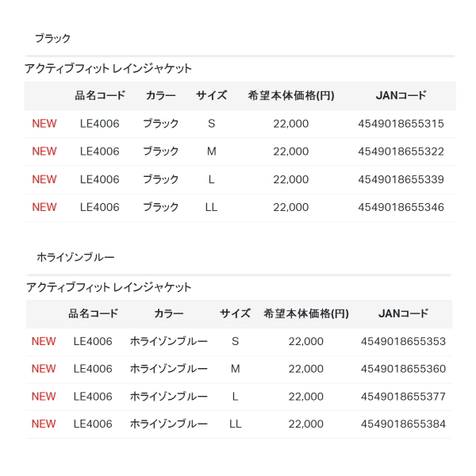Viewport: 476px width, 476px height.
Task: Click NEW label in ブラック size S row
Action: pos(44,124)
